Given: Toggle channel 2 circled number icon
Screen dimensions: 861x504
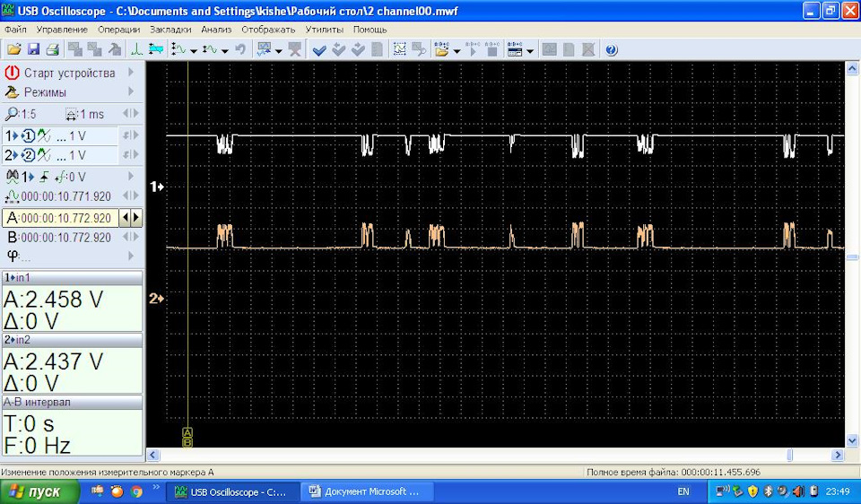Looking at the screenshot, I should tap(28, 155).
